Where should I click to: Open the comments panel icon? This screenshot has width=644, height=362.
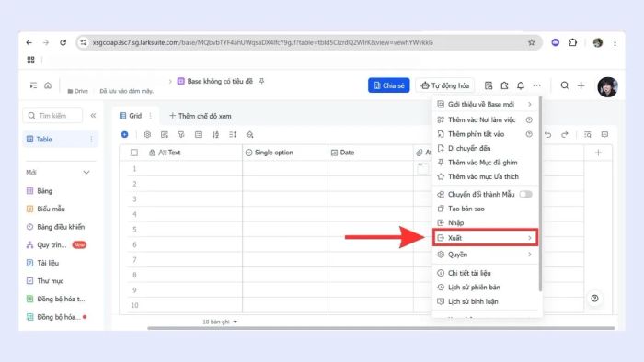[x=604, y=134]
